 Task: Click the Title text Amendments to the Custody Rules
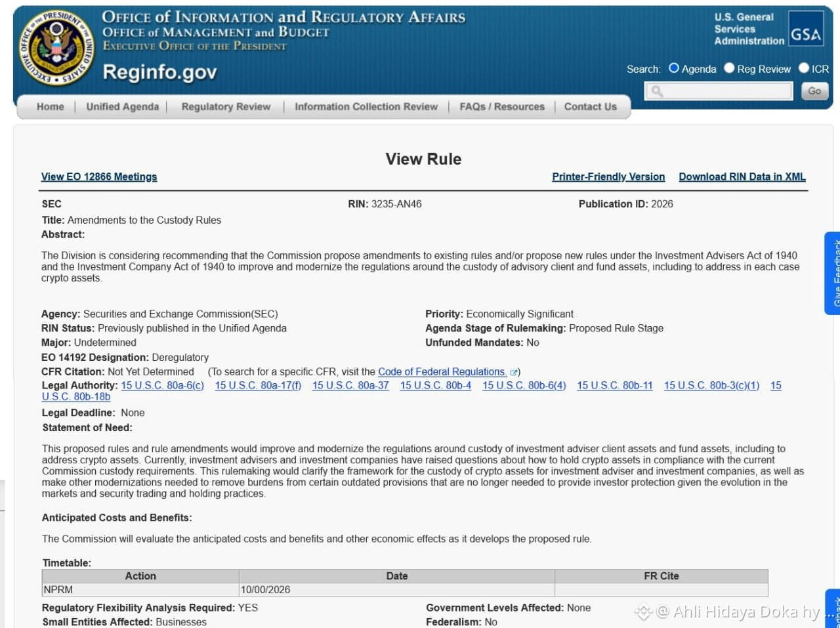(144, 220)
